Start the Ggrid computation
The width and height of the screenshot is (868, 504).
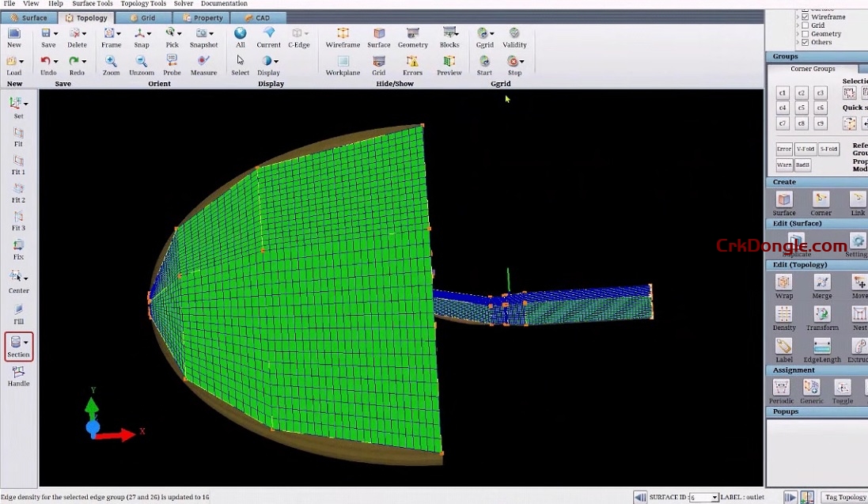click(484, 63)
